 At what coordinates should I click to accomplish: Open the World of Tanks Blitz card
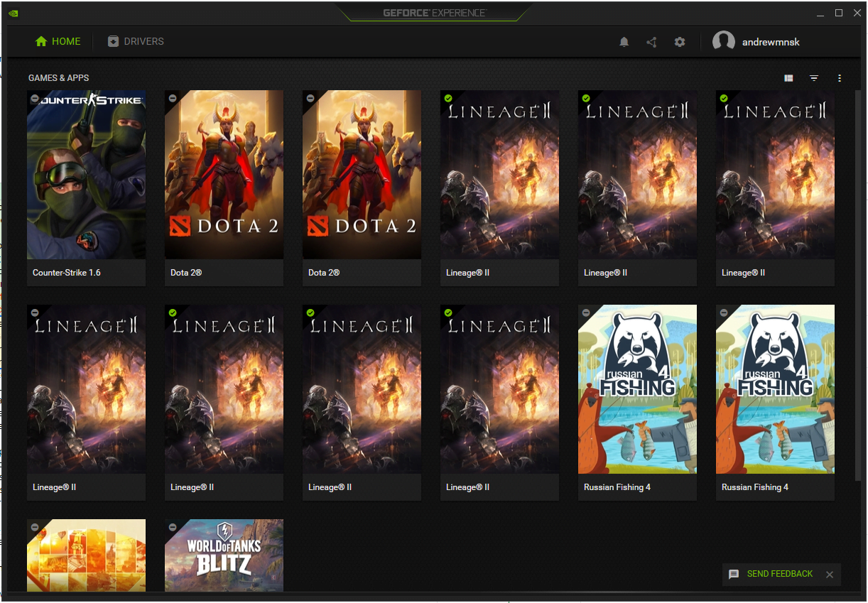[224, 555]
